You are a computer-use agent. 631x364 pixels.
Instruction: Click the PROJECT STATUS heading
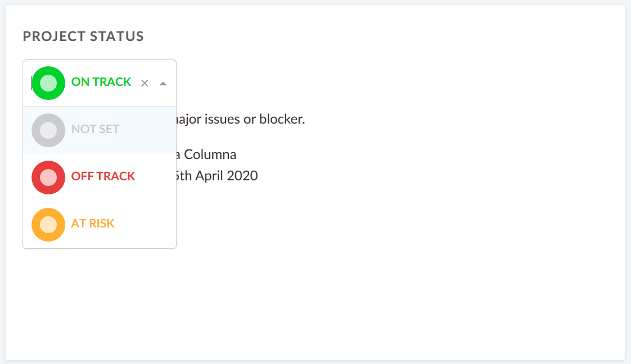coord(83,37)
